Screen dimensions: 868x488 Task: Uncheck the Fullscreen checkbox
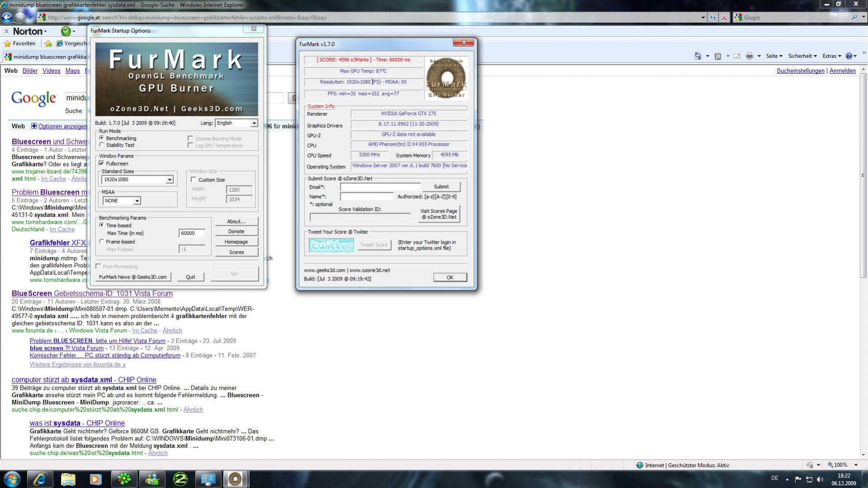(x=101, y=163)
